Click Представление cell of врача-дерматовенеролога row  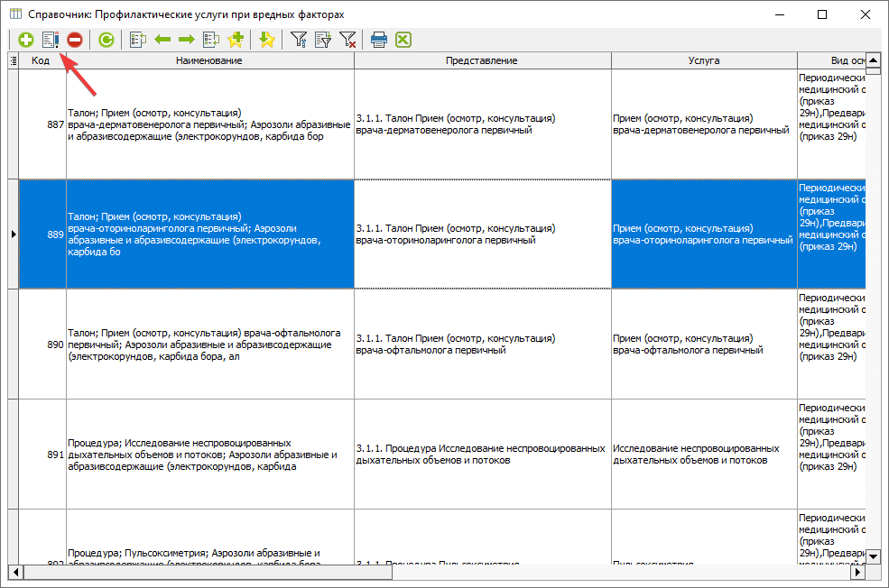point(483,124)
